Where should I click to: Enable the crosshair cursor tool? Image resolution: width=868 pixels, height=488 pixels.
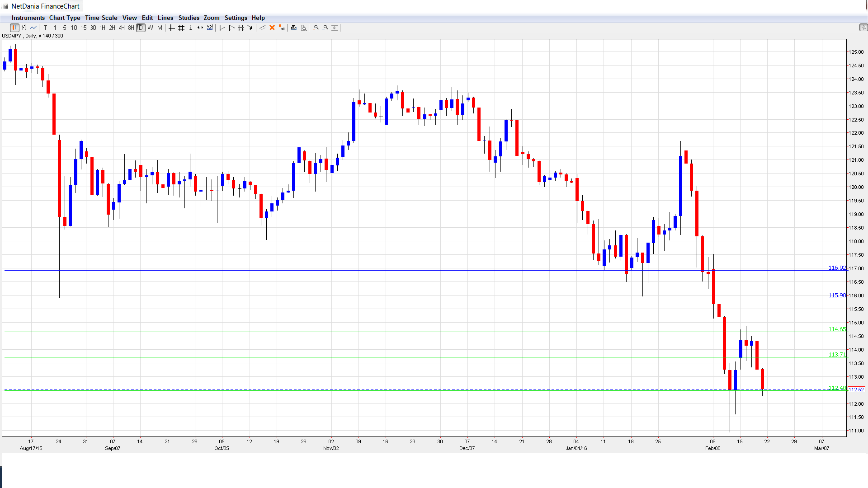[171, 28]
